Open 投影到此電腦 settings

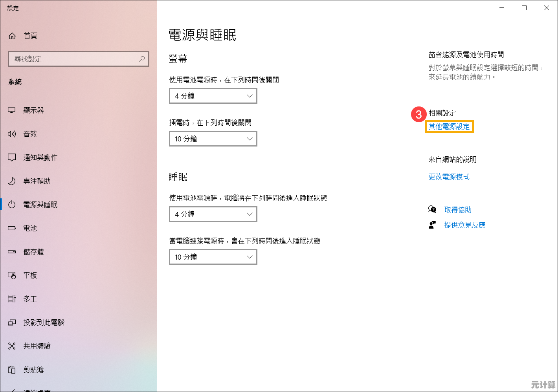[x=79, y=322]
